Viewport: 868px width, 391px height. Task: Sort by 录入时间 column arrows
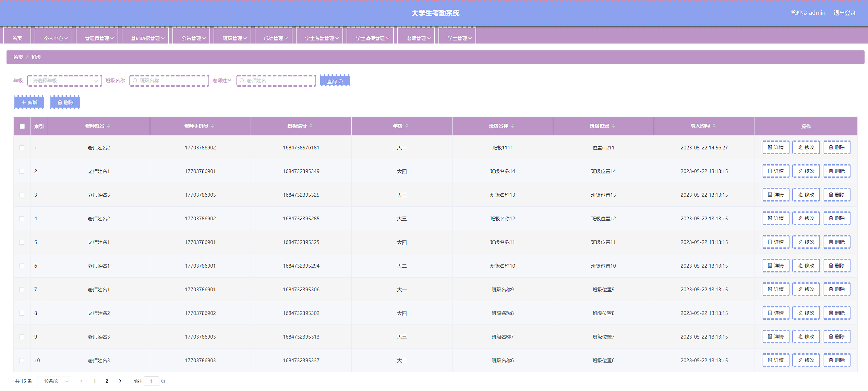tap(714, 126)
